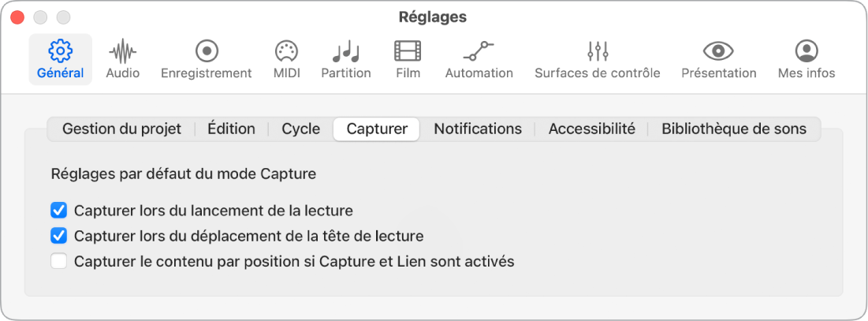Open the Édition tab
868x321 pixels.
pyautogui.click(x=231, y=129)
